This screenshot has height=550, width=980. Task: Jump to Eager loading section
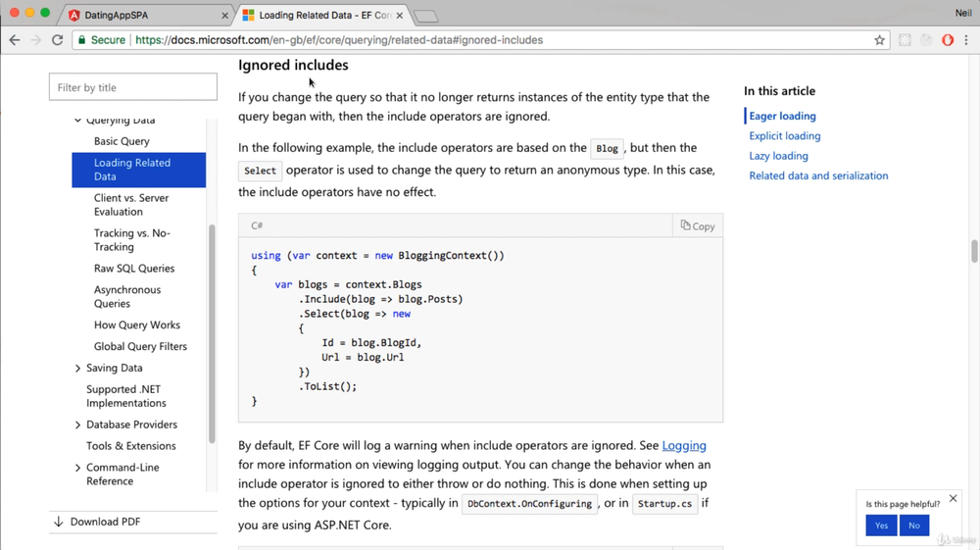click(x=782, y=117)
